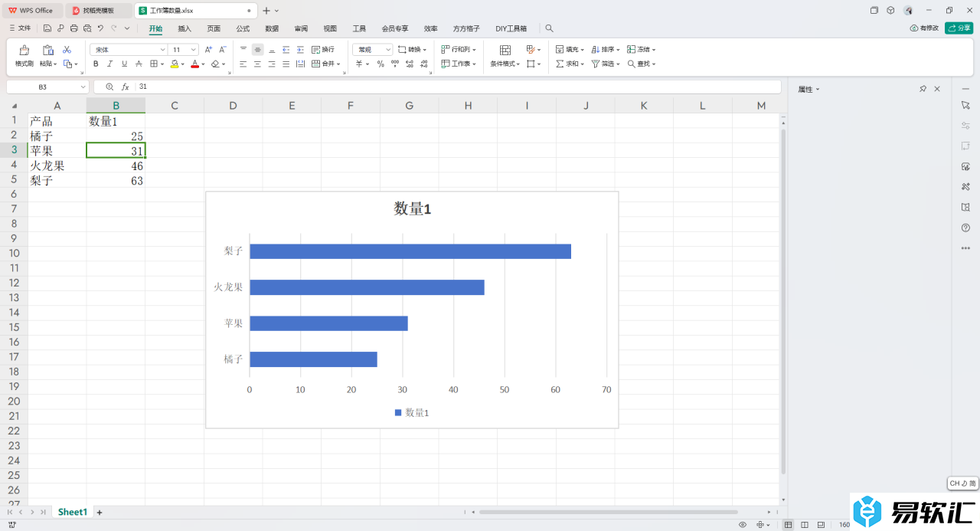
Task: Pin the 属性 properties panel
Action: pyautogui.click(x=923, y=89)
